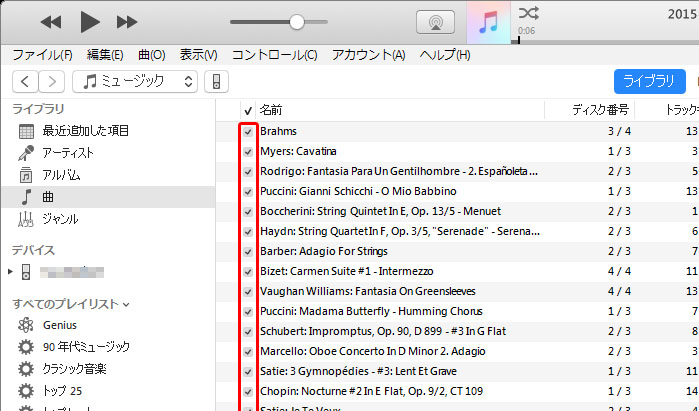Click the Play button
This screenshot has height=411, width=699.
[89, 22]
